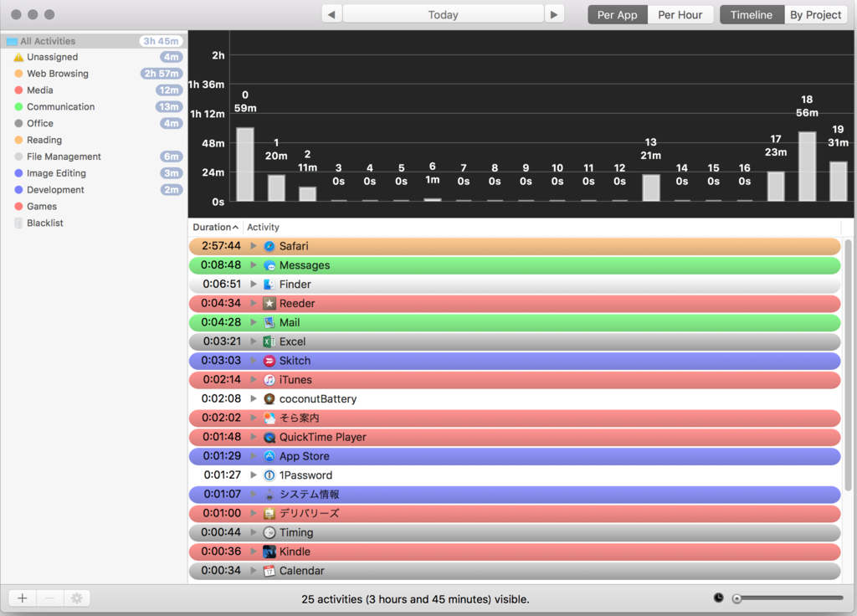Select the Media category
The height and width of the screenshot is (616, 857).
94,90
